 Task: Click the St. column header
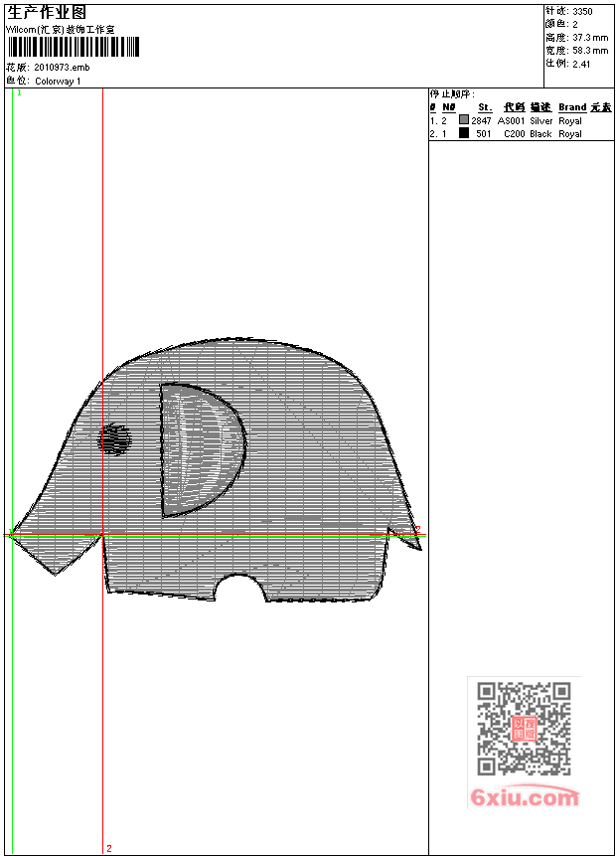485,107
